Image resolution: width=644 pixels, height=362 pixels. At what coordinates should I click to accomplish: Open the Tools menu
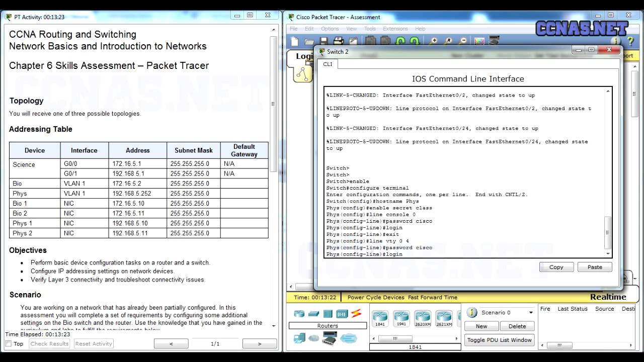[x=370, y=29]
